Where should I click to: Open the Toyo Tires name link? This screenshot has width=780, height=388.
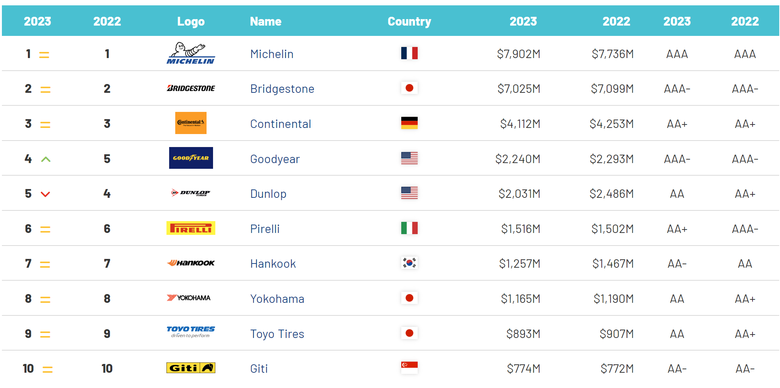coord(277,334)
